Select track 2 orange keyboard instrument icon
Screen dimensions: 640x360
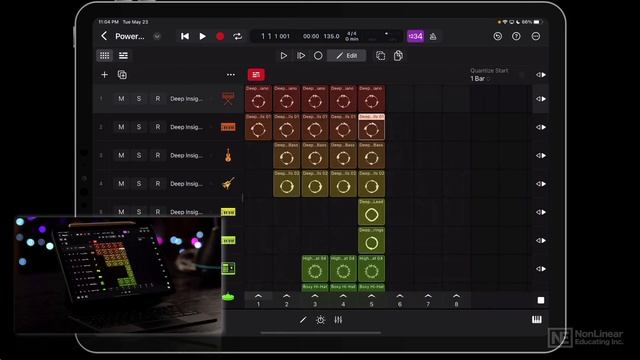[x=228, y=127]
